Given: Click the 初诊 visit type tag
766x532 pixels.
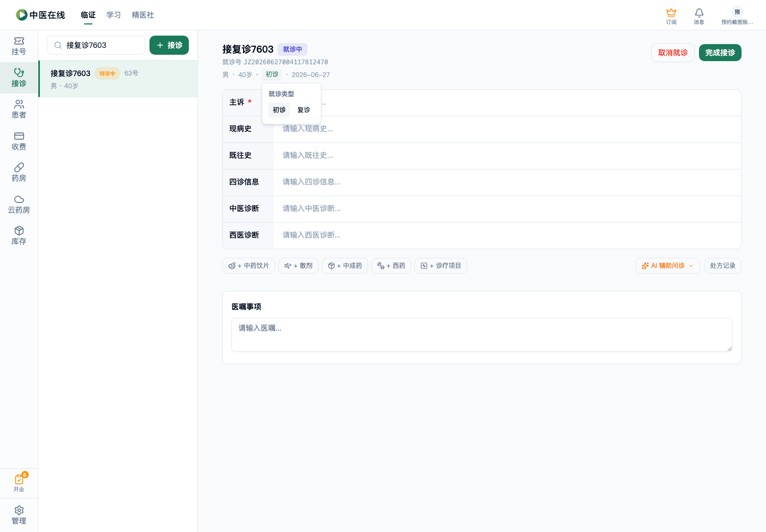Looking at the screenshot, I should (272, 74).
